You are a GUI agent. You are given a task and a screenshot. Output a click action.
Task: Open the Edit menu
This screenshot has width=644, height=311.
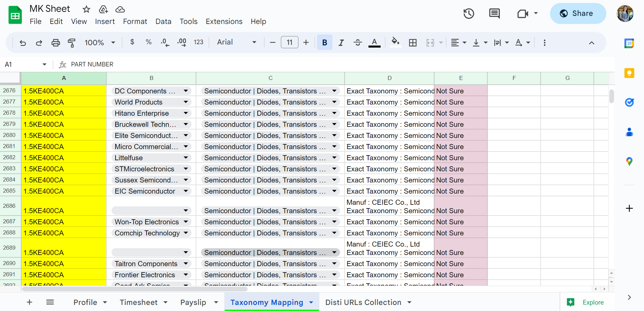coord(56,22)
